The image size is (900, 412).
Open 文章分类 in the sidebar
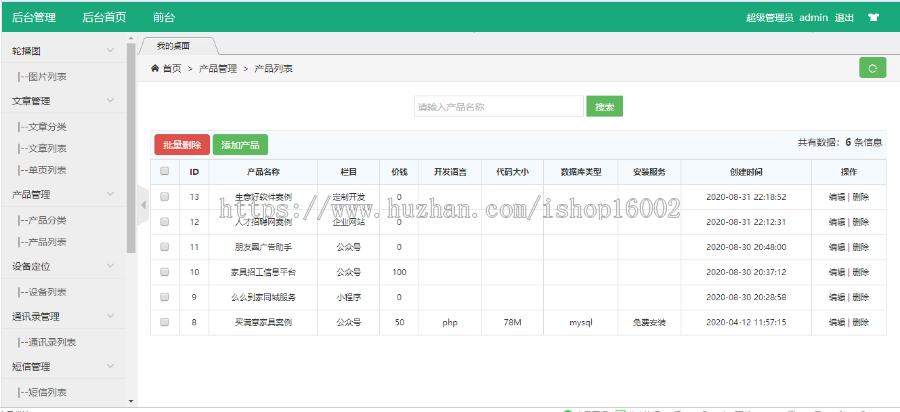click(x=42, y=127)
